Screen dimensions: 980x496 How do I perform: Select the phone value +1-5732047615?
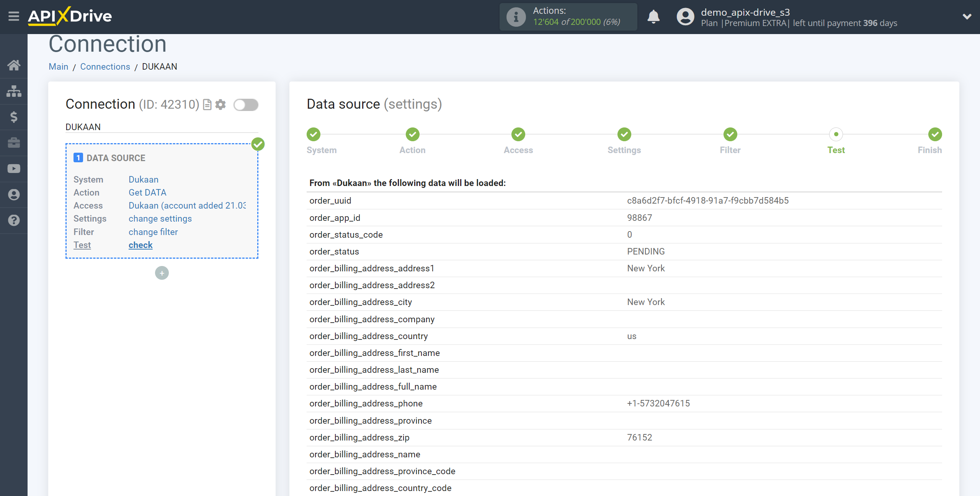(x=658, y=403)
